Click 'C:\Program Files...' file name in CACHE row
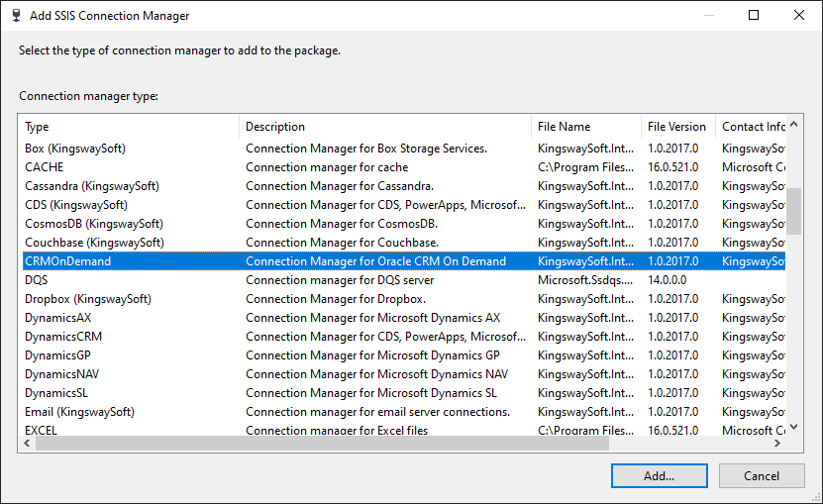823x504 pixels. (x=585, y=167)
